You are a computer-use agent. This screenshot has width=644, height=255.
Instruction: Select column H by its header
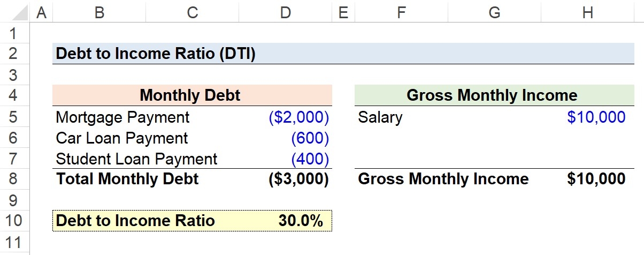click(x=587, y=12)
